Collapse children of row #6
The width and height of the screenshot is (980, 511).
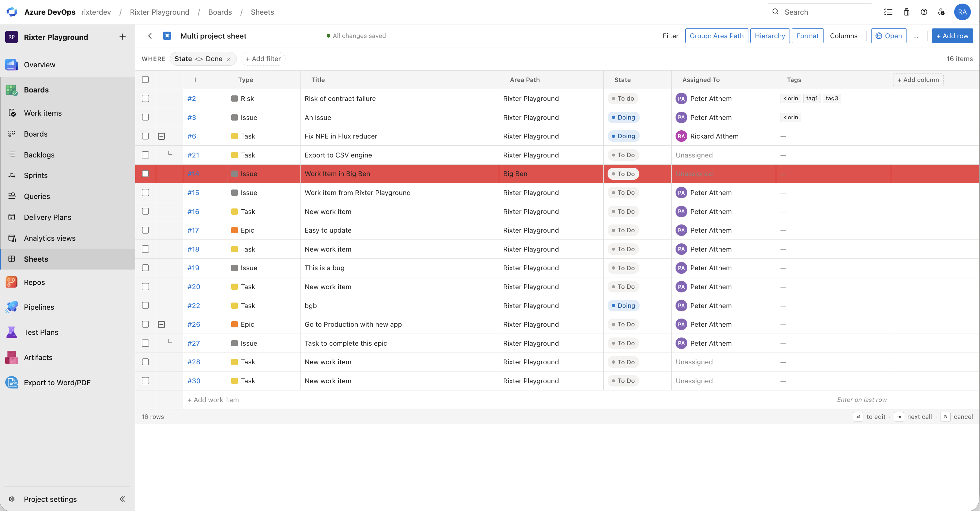tap(161, 136)
